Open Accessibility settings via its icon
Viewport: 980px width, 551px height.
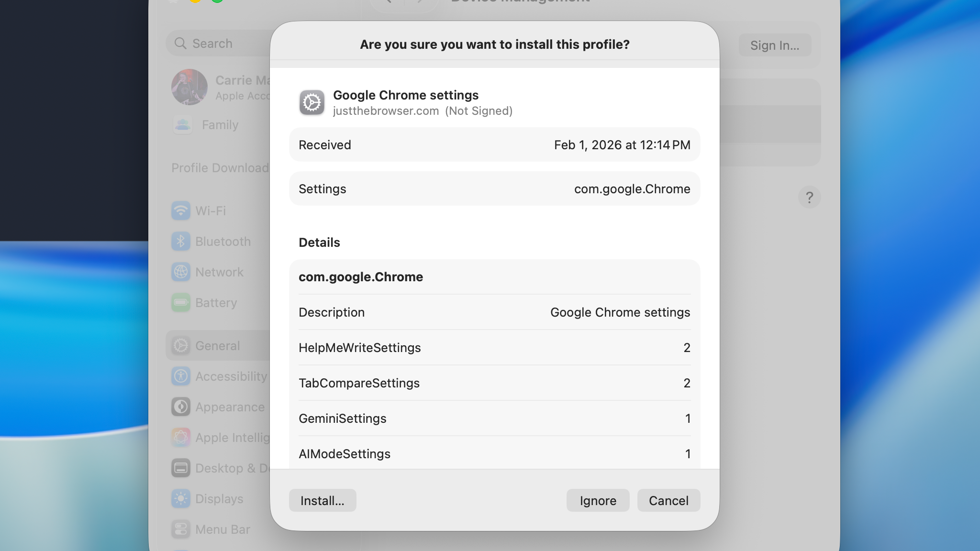(180, 376)
